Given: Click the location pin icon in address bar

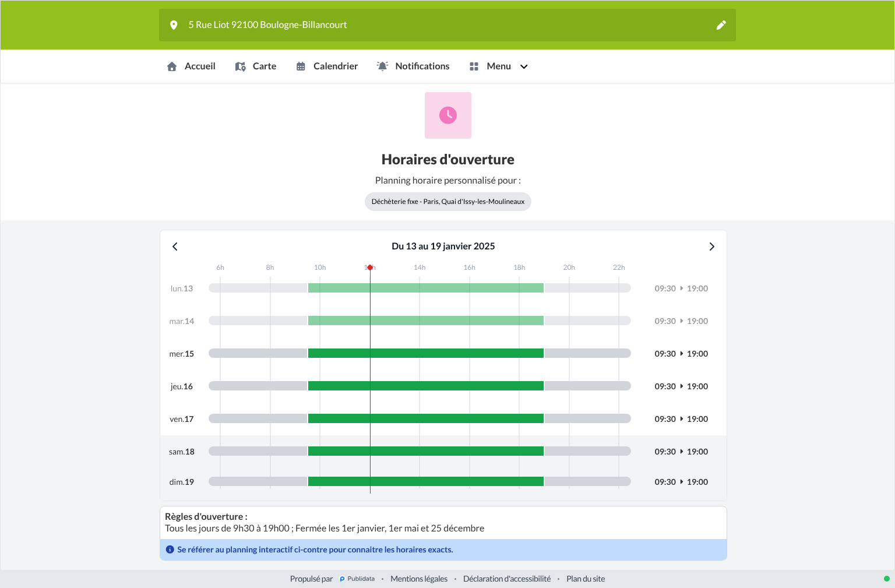Looking at the screenshot, I should pyautogui.click(x=174, y=25).
